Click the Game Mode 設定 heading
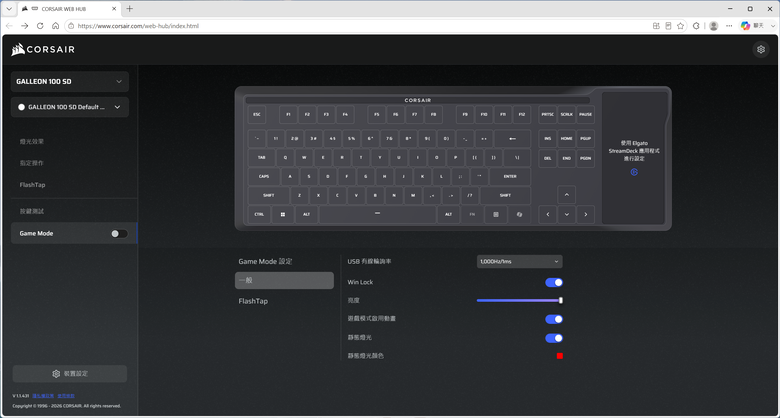 265,261
